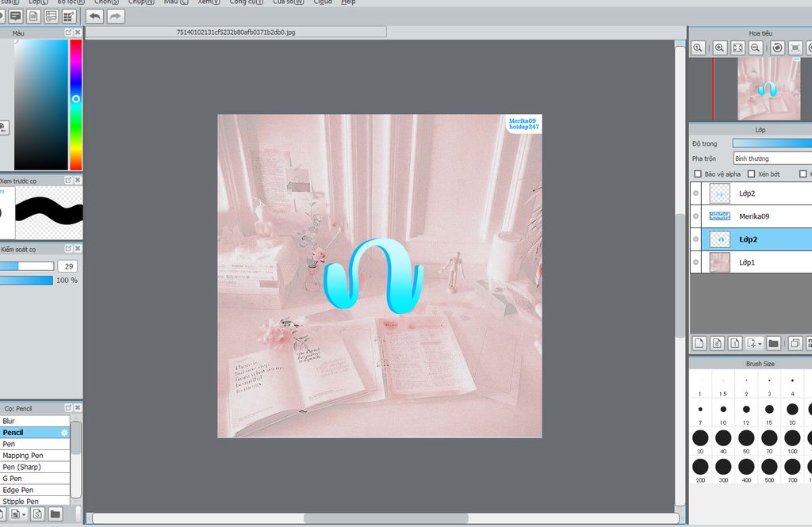Float the Màu color panel
Viewport: 812px width, 527px height.
pos(68,32)
